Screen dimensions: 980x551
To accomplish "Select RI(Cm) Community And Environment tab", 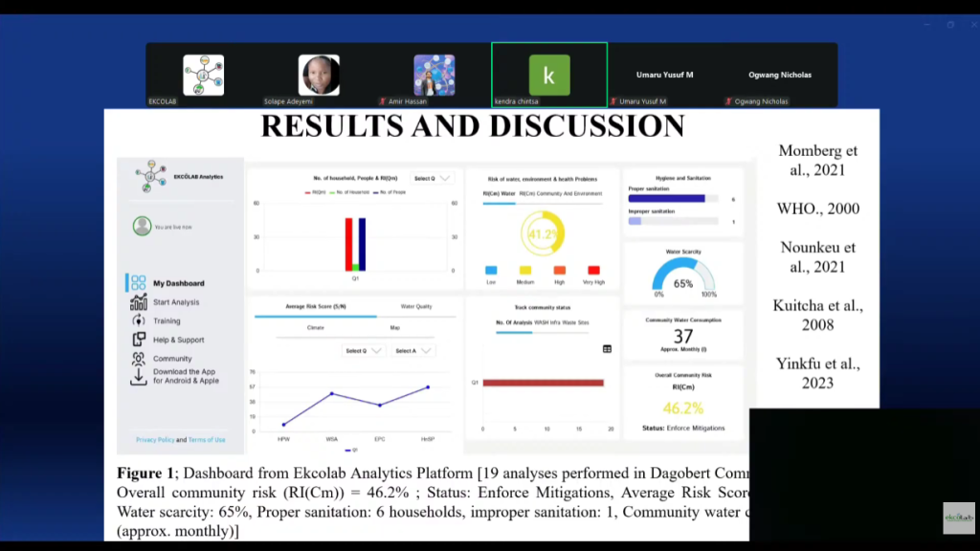I will 561,193.
